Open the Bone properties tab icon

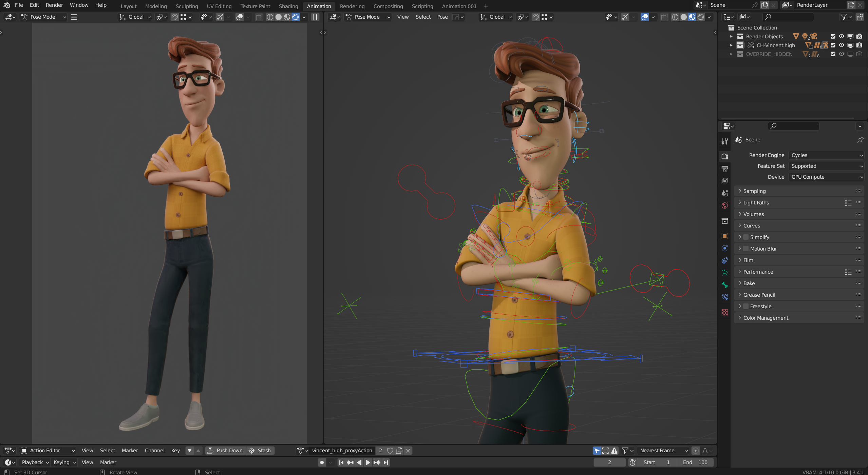(724, 285)
